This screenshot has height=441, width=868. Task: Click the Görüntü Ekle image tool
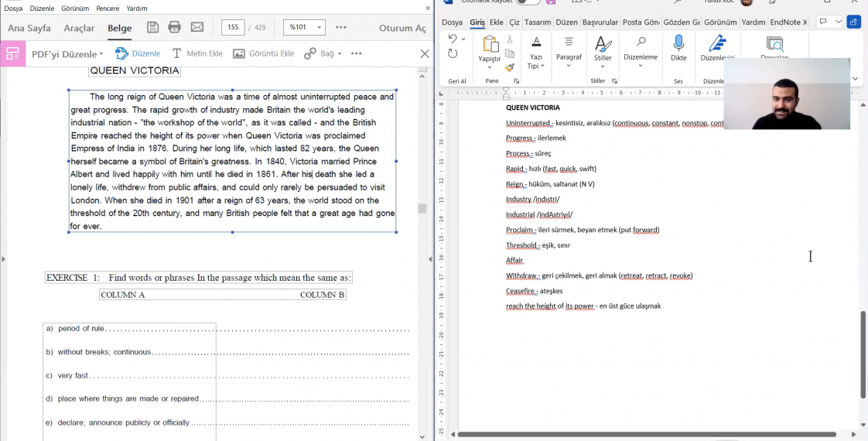(263, 53)
